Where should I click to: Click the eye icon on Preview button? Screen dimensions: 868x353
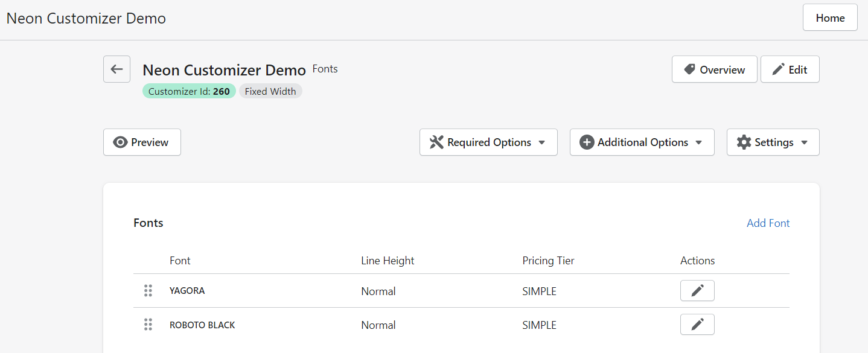[120, 142]
